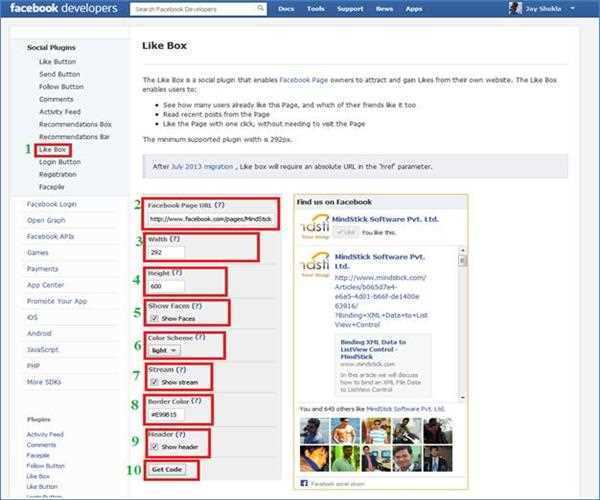Uncheck the Show Faces checkbox
600x500 pixels.
click(x=154, y=317)
